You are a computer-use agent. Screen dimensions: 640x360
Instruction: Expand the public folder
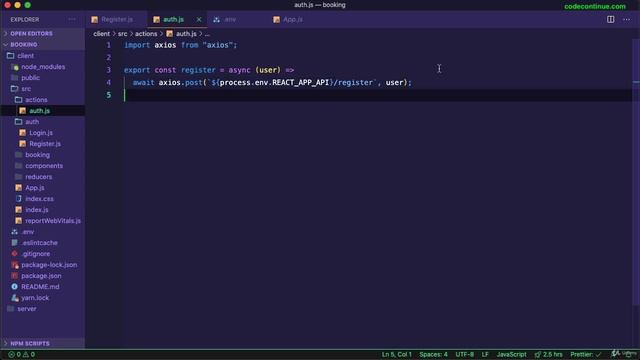42,78
